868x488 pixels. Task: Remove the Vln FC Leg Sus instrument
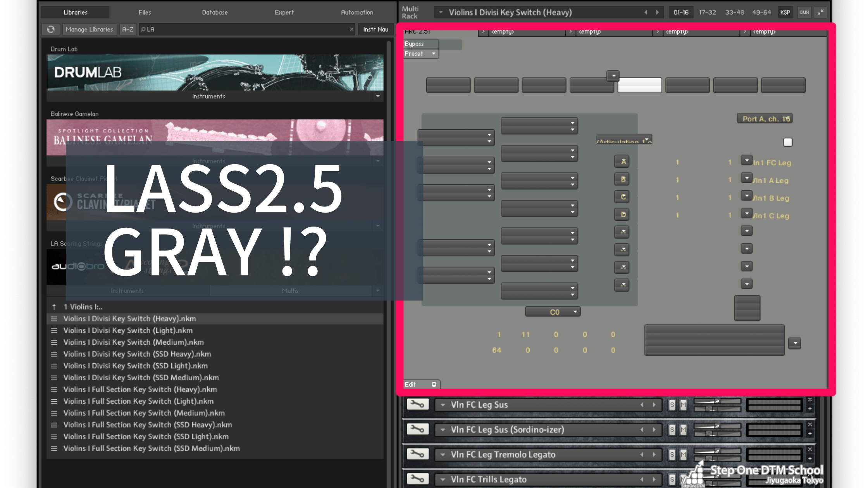[810, 400]
